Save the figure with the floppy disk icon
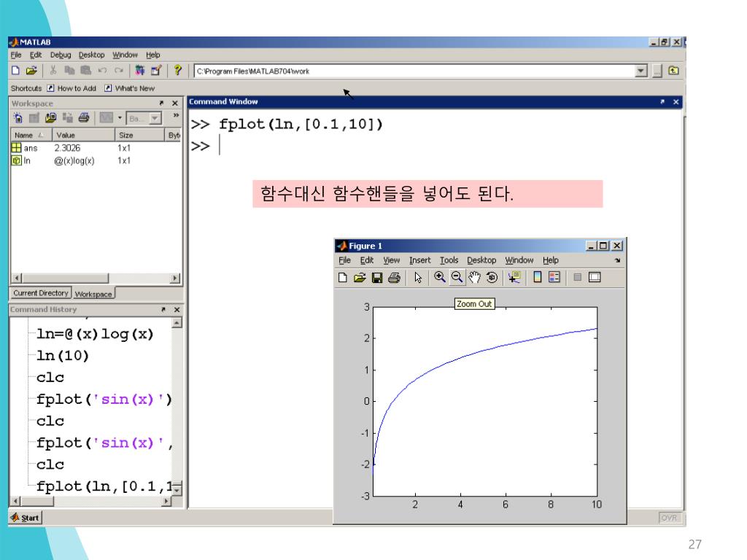 (x=377, y=278)
